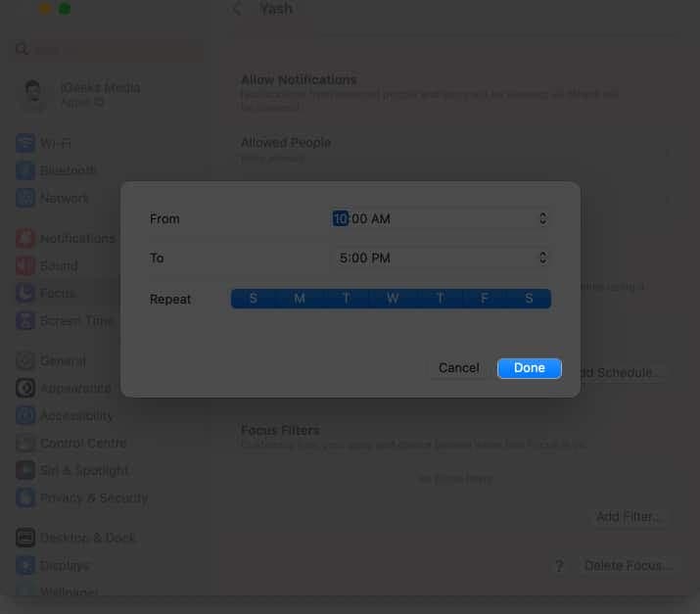This screenshot has height=614, width=700.
Task: Select the Desktop & Dock sidebar icon
Action: 25,538
